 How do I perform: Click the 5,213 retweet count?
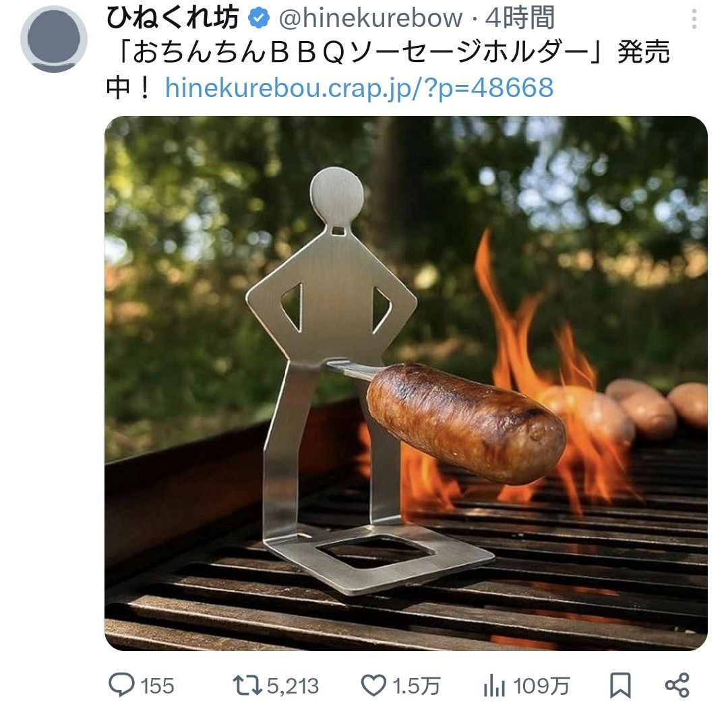point(292,686)
